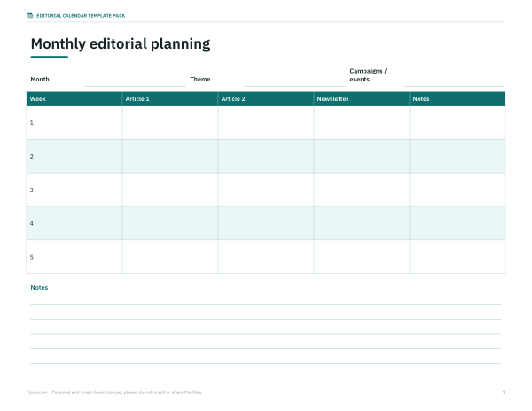The height and width of the screenshot is (411, 532).
Task: Click week number 2 cell
Action: [x=74, y=157]
